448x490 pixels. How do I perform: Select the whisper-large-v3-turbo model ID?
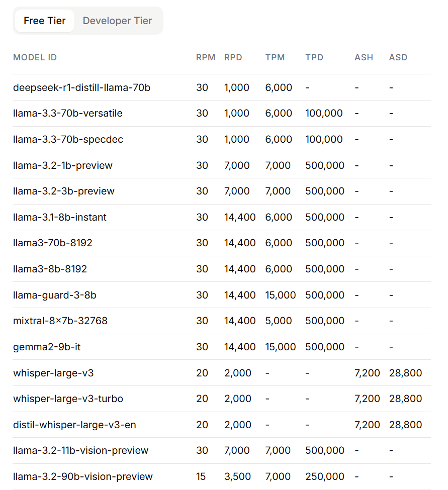pos(68,399)
